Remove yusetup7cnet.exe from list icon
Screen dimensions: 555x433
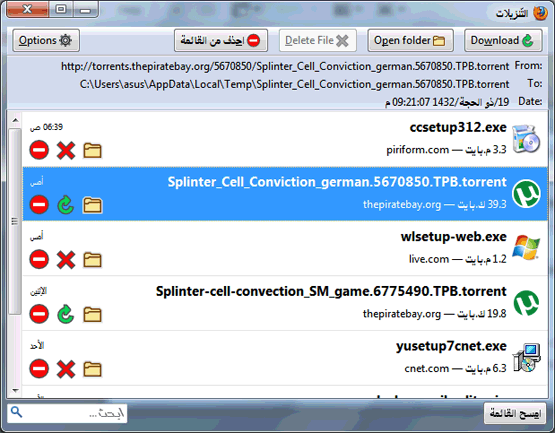[39, 369]
